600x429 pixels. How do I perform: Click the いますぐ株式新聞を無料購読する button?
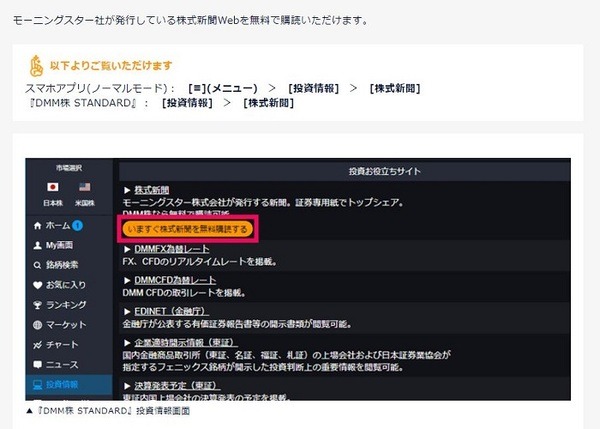tap(188, 229)
